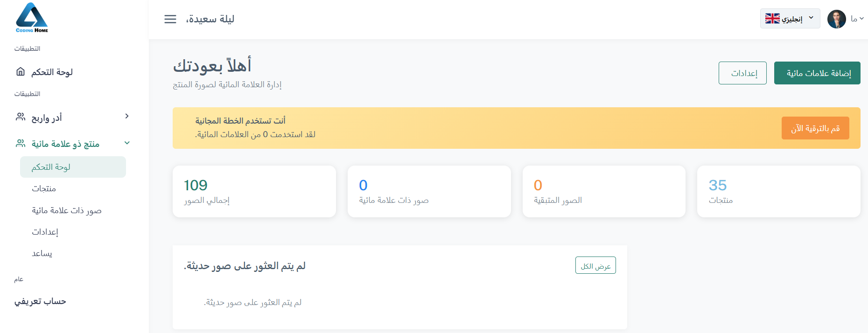Click the قم بالترقية الآن upgrade button
This screenshot has width=868, height=333.
coord(815,128)
